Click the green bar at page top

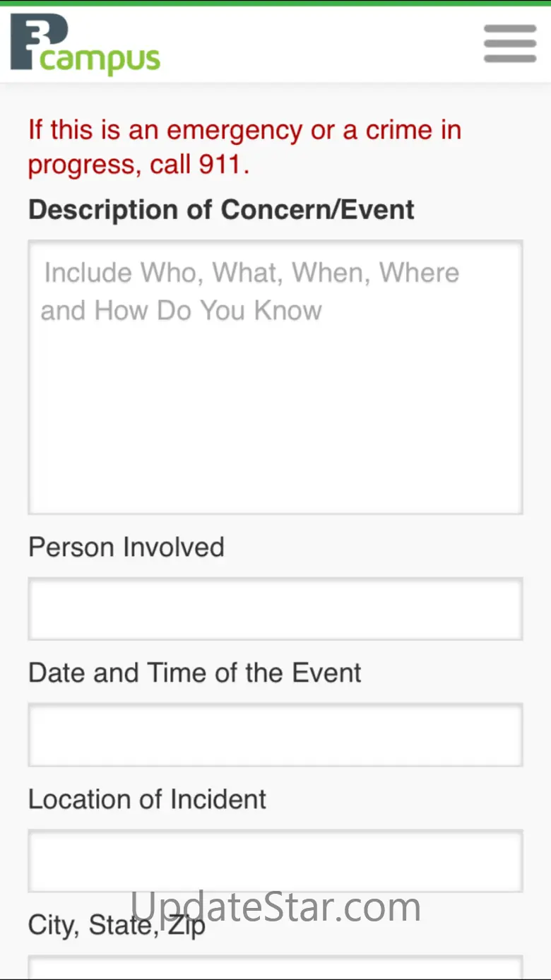click(x=275, y=3)
